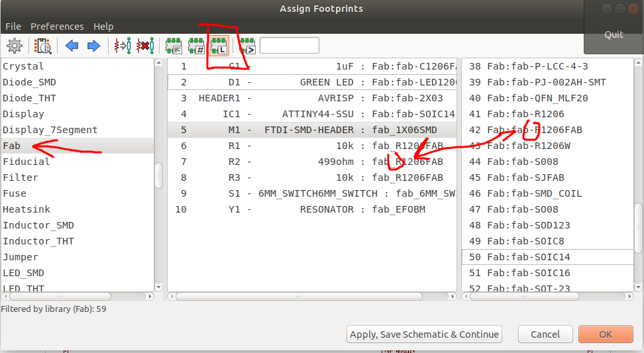Choose footprint 39 Fab:fab-PJ-002AH-SMT

click(x=547, y=82)
